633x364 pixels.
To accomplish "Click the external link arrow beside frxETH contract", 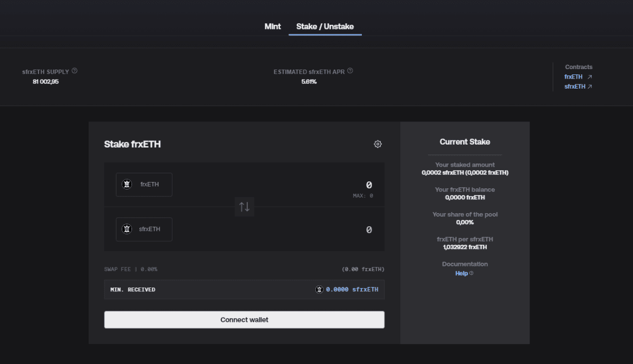I will point(590,77).
